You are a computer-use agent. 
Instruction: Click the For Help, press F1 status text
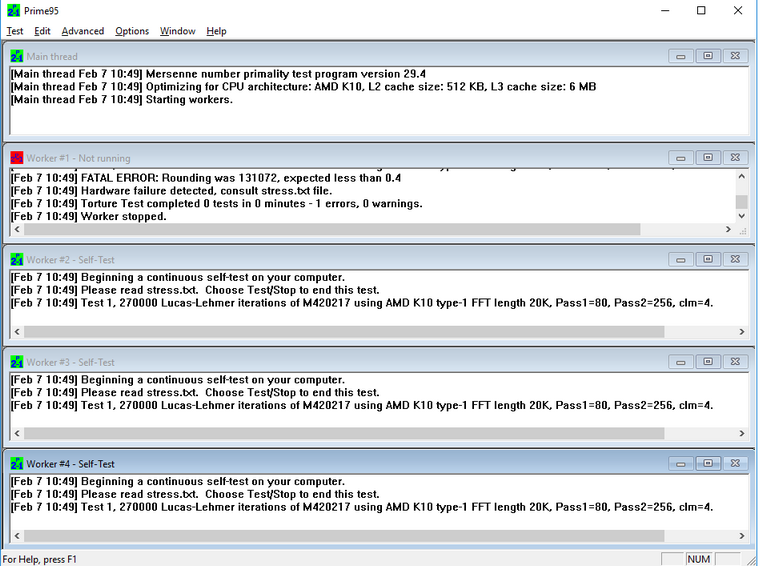40,559
